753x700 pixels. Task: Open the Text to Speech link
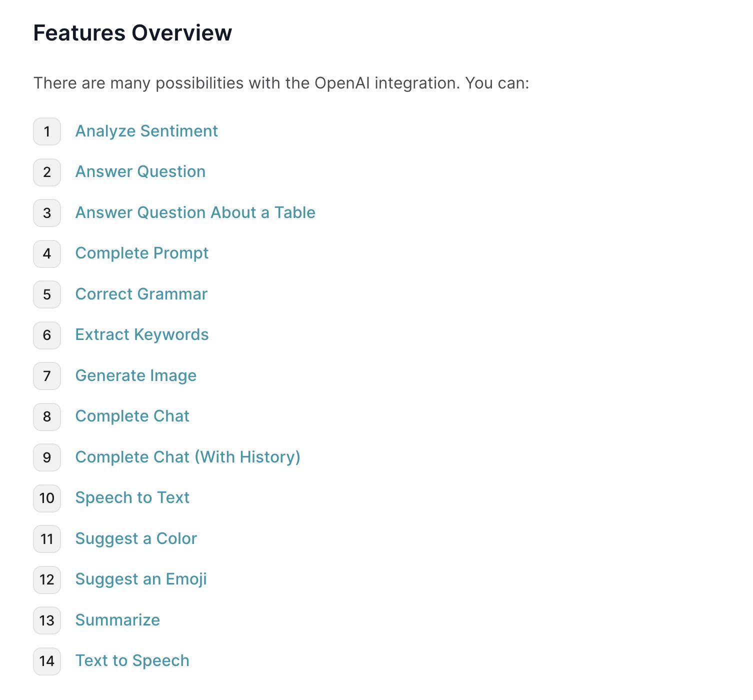pos(132,660)
